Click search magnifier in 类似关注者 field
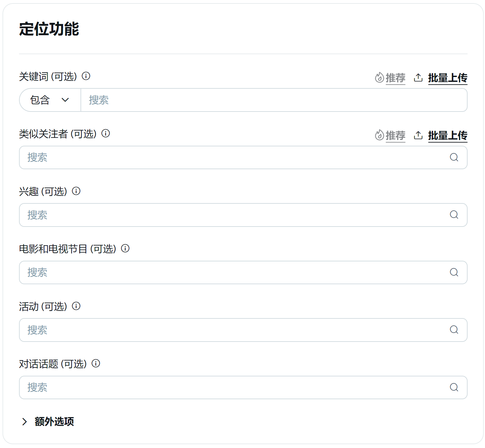 click(454, 157)
